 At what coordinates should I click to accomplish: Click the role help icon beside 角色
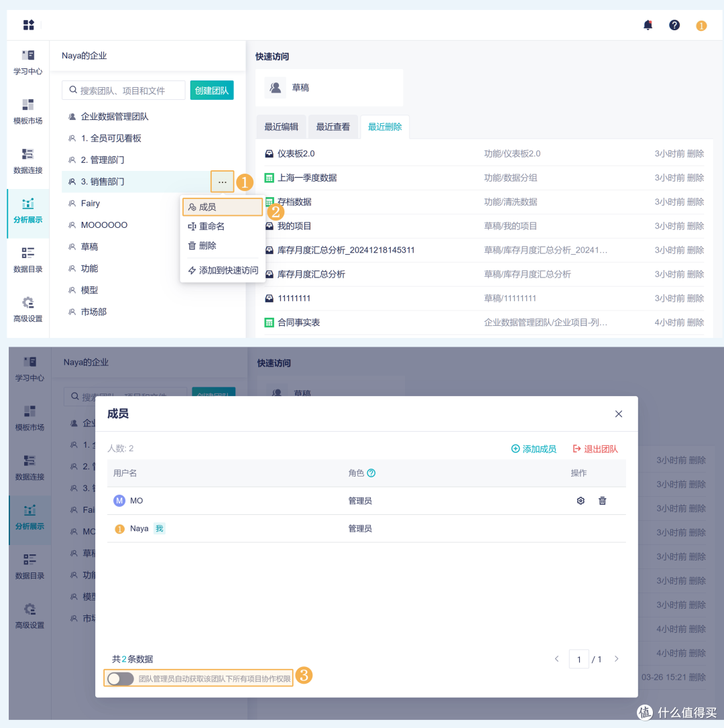[x=371, y=473]
